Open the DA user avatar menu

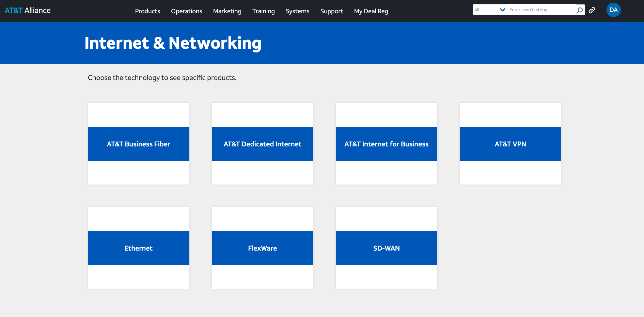point(614,10)
